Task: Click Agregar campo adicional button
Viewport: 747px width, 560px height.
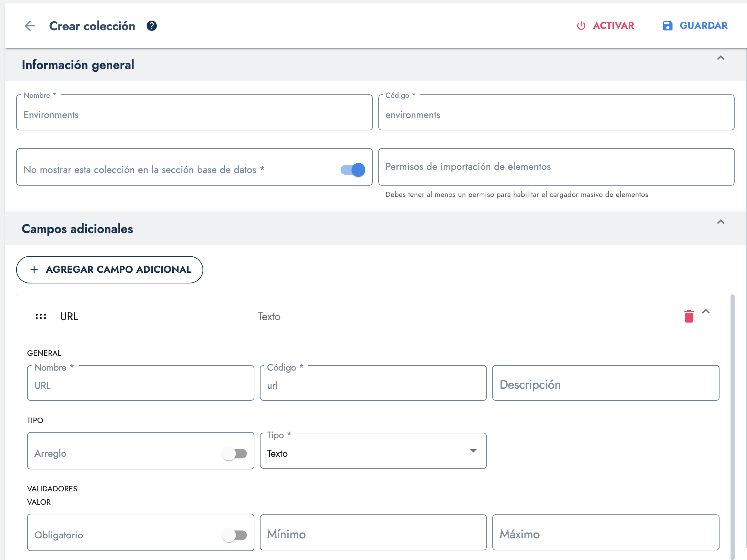Action: pyautogui.click(x=110, y=270)
